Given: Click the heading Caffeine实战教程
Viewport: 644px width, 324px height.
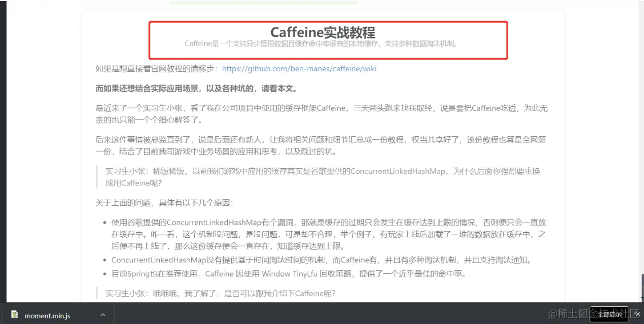Looking at the screenshot, I should pos(323,32).
